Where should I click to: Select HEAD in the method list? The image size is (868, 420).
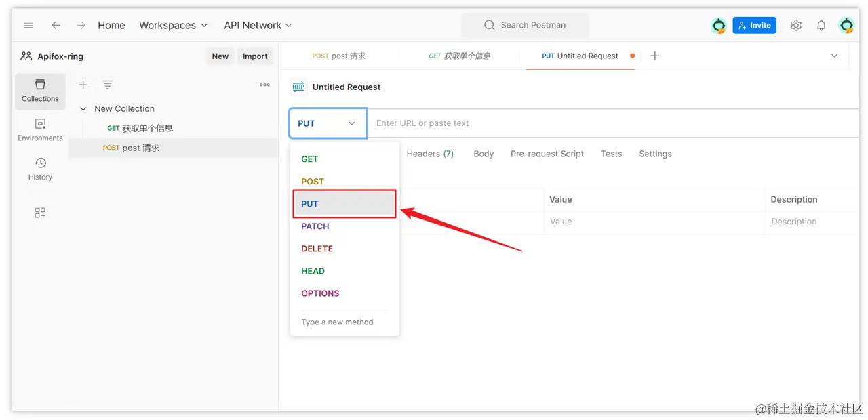tap(344, 271)
